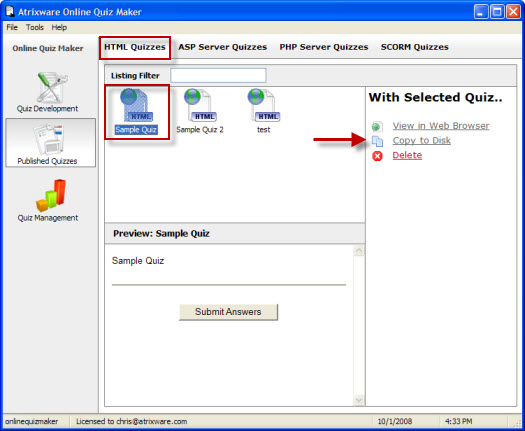Screen dimensions: 525x431
Task: Switch to the SCORM Quizzes tab
Action: [x=415, y=47]
